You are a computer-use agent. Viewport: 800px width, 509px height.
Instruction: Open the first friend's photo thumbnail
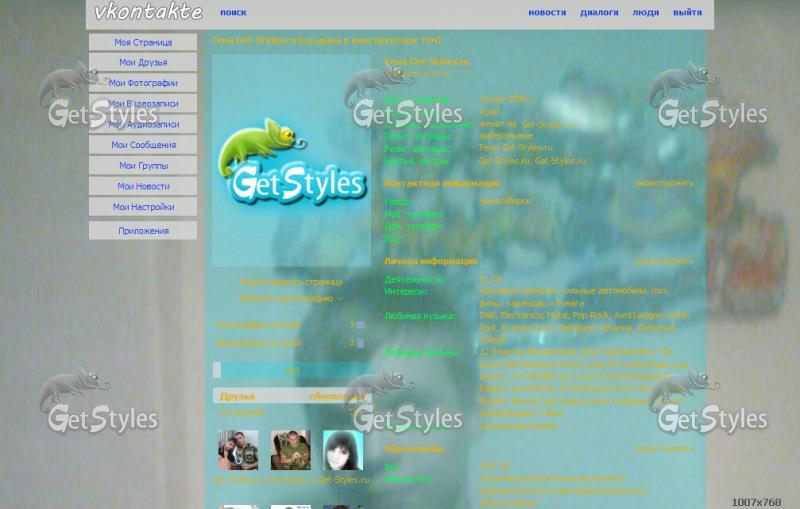pos(238,450)
